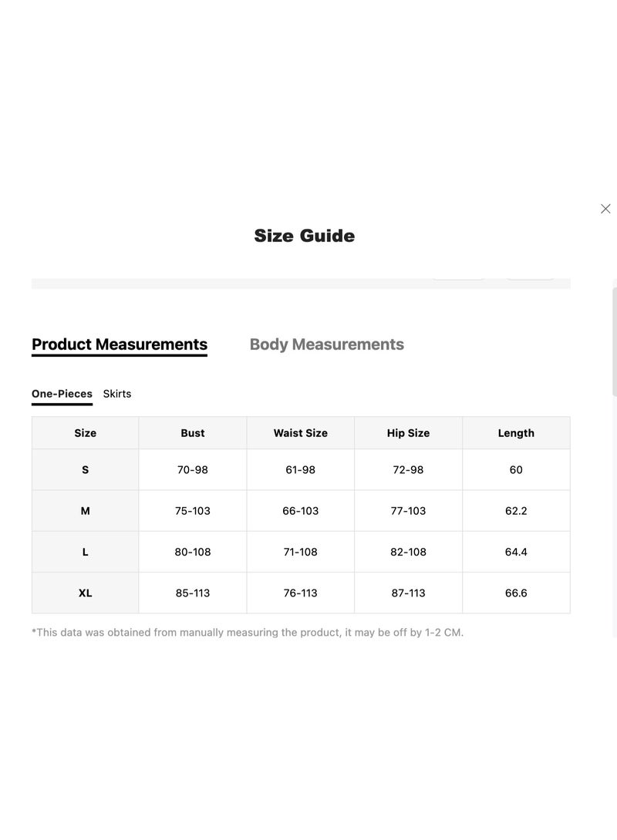This screenshot has height=840, width=617.
Task: Click the Hip Size column header
Action: click(408, 433)
